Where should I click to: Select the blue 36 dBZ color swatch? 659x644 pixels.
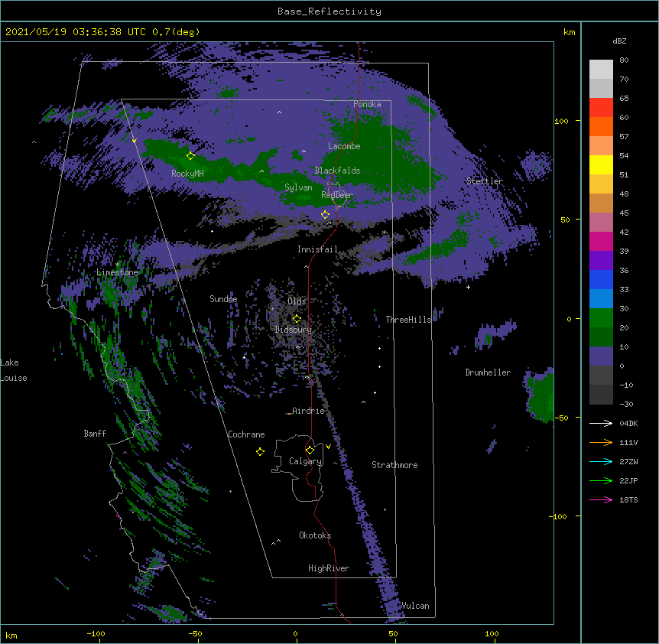(x=601, y=279)
